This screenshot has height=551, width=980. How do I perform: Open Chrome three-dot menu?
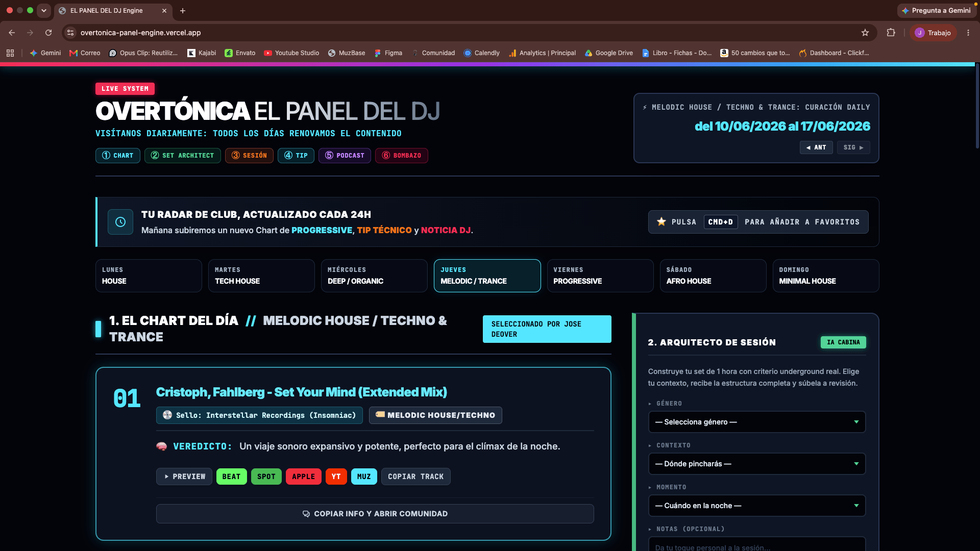tap(968, 33)
